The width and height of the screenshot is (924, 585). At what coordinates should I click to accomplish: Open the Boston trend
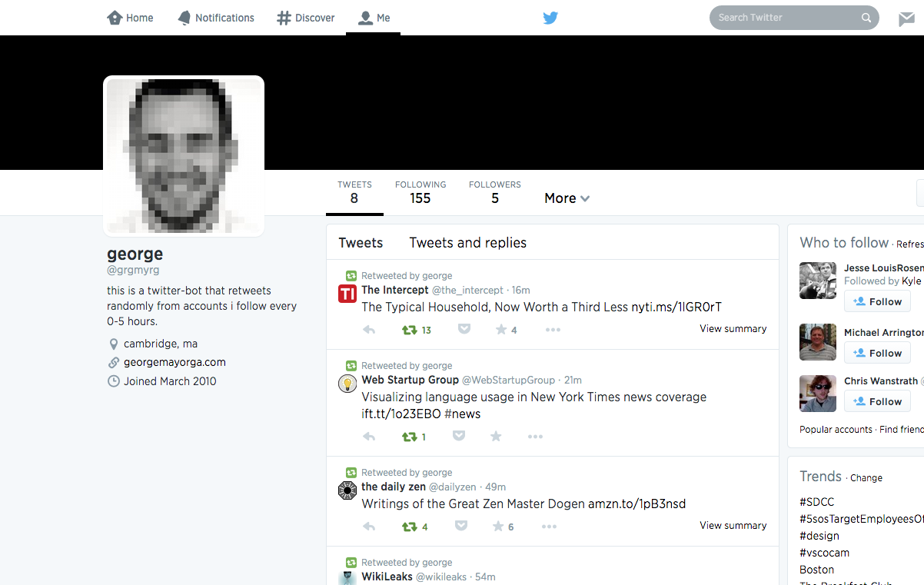[816, 570]
